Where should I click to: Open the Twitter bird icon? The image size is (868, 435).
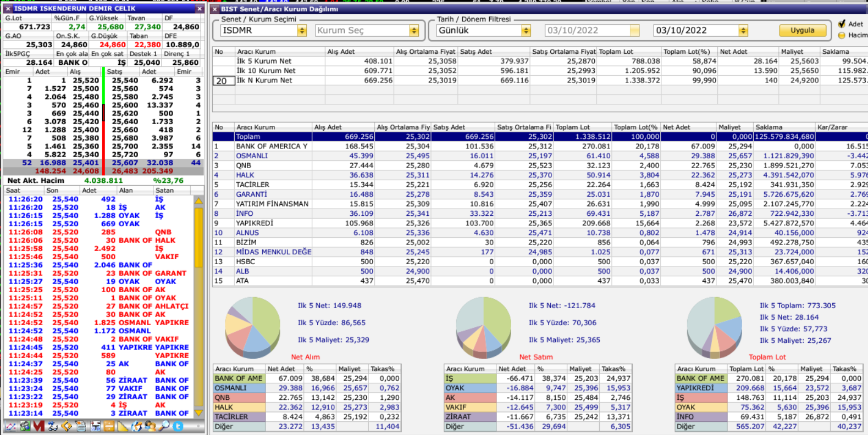click(x=178, y=426)
